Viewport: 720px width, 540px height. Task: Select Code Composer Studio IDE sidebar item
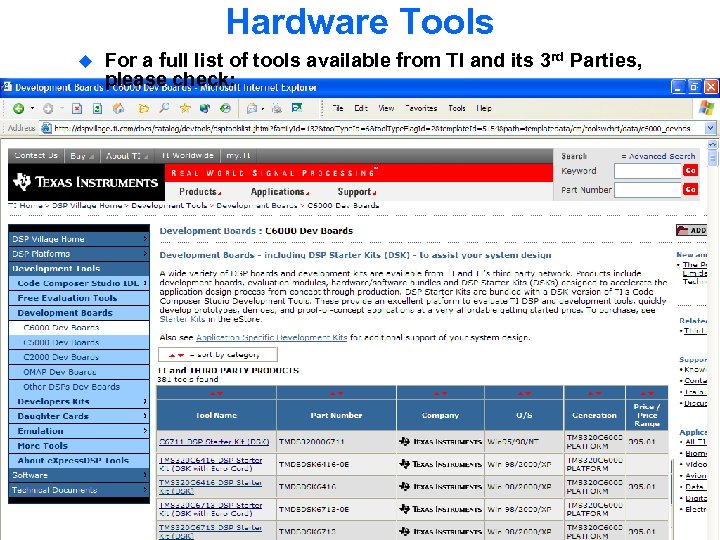coord(79,283)
